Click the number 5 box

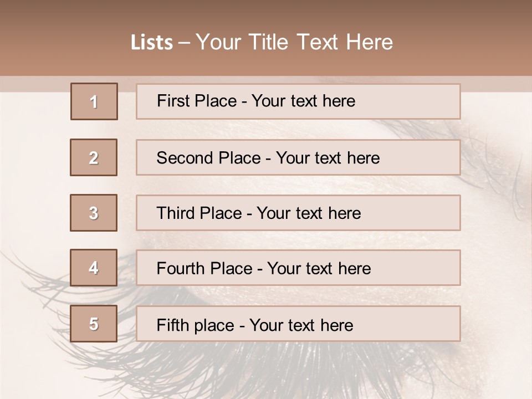click(x=94, y=324)
